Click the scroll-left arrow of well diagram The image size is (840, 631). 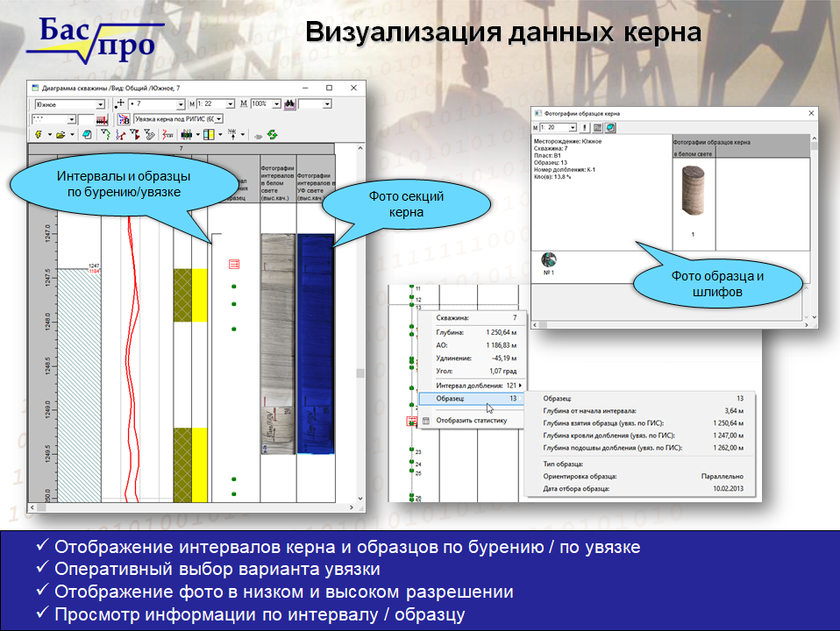click(x=32, y=507)
